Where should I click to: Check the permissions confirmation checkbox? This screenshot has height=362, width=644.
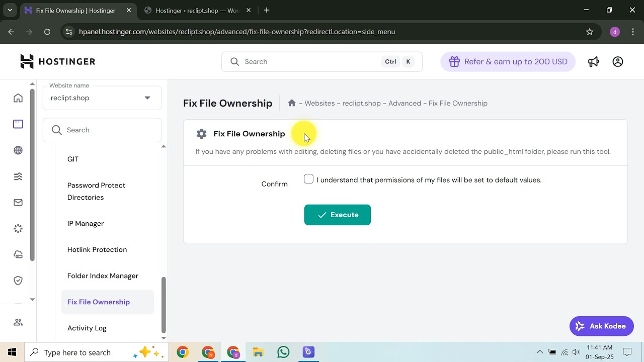tap(309, 179)
